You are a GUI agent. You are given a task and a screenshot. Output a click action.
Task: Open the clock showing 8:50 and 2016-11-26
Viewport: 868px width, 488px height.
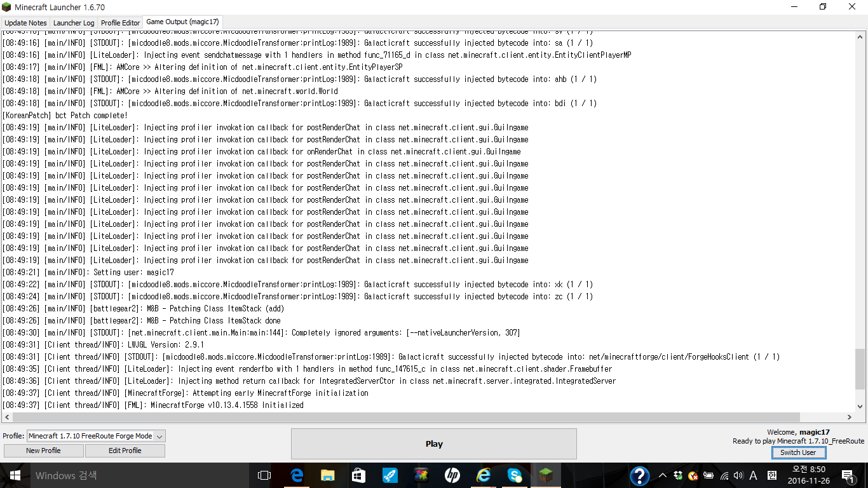click(x=808, y=475)
